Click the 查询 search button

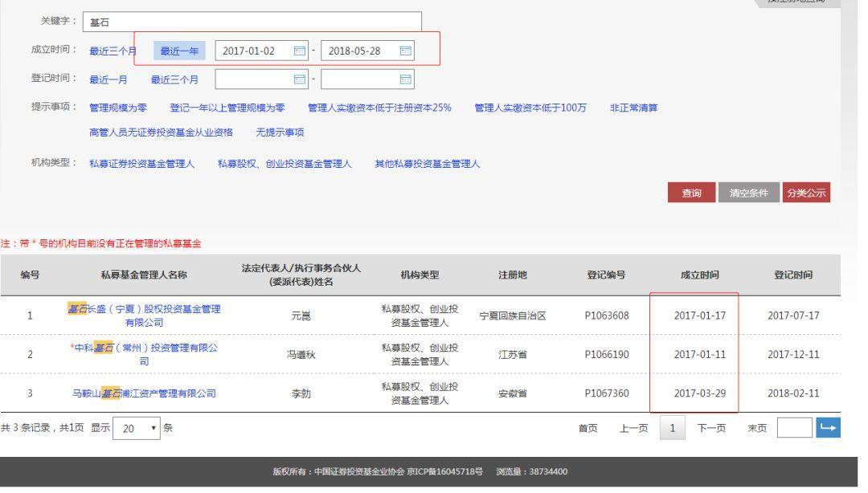[x=692, y=193]
